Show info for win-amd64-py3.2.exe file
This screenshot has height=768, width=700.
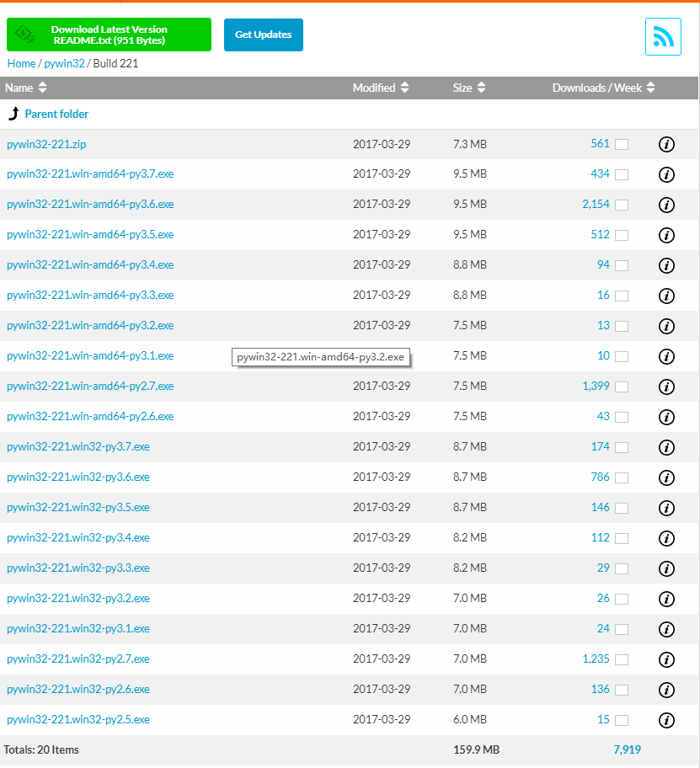pyautogui.click(x=666, y=326)
